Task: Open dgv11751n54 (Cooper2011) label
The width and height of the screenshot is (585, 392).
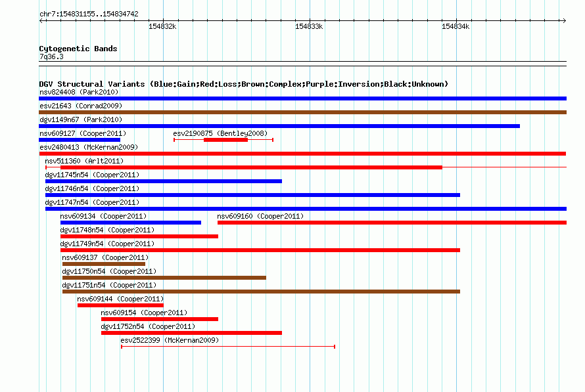Action: 109,285
